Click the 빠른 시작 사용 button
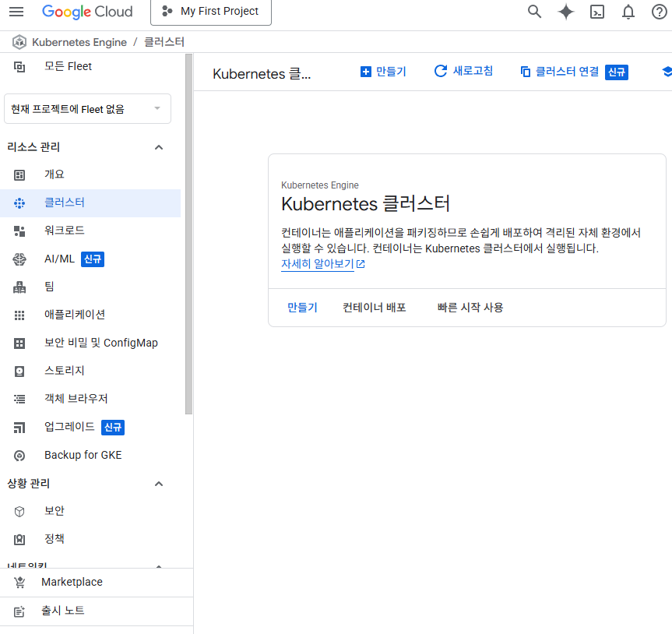 pos(470,308)
